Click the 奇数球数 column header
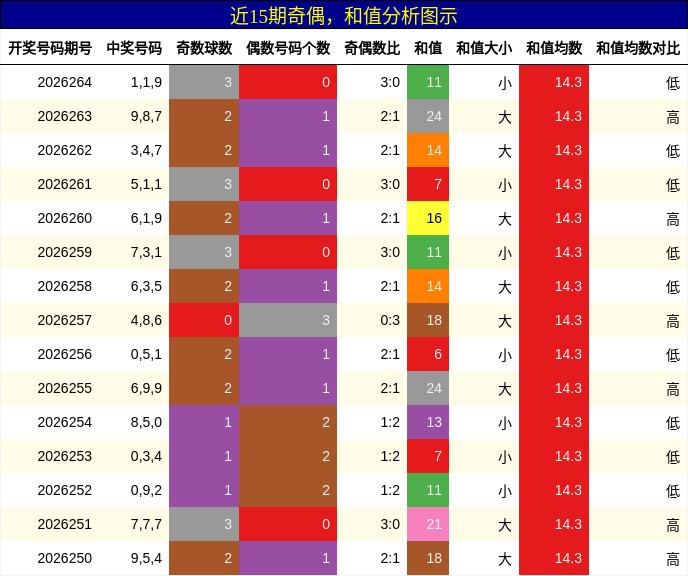 click(x=204, y=48)
